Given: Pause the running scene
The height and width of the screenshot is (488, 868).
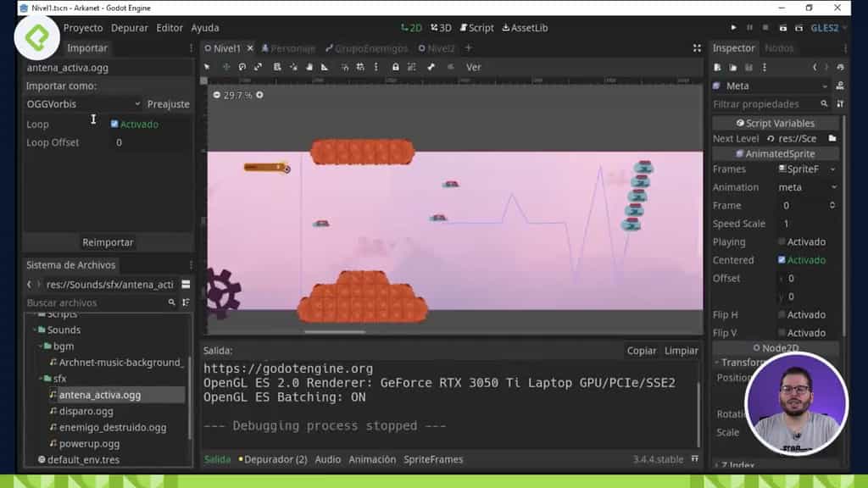Looking at the screenshot, I should tap(749, 28).
